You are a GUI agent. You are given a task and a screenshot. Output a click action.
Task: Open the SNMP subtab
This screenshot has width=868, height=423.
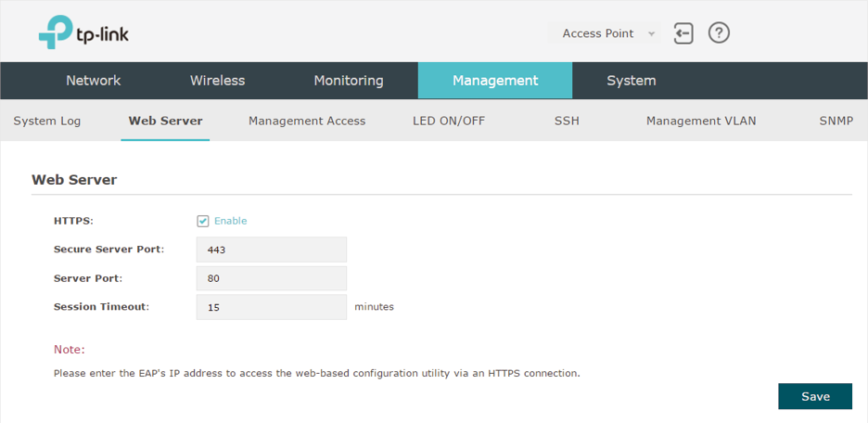pyautogui.click(x=836, y=121)
